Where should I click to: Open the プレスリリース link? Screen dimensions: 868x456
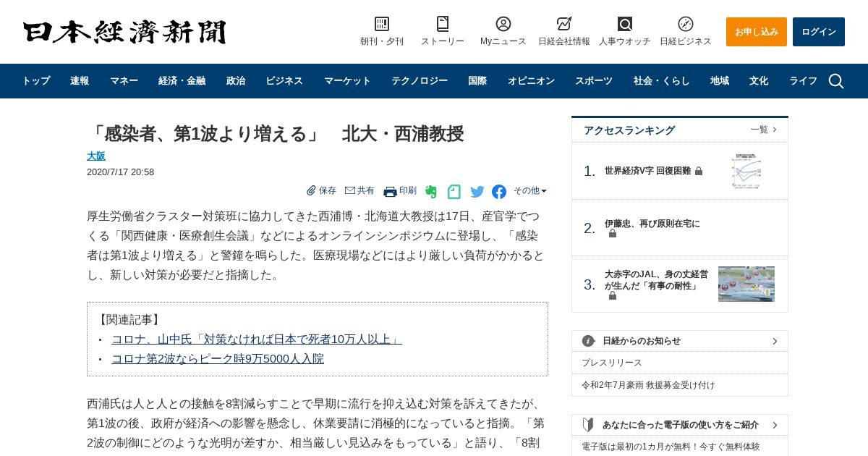pyautogui.click(x=612, y=363)
